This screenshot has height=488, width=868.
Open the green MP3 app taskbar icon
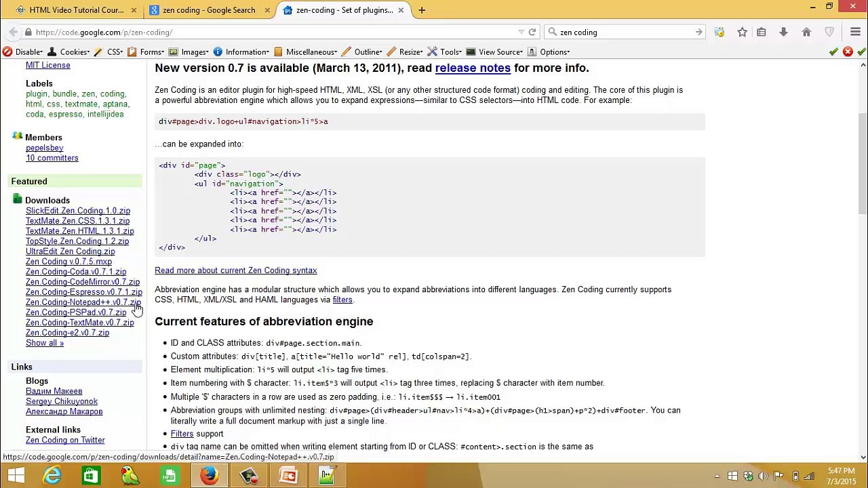pyautogui.click(x=169, y=476)
